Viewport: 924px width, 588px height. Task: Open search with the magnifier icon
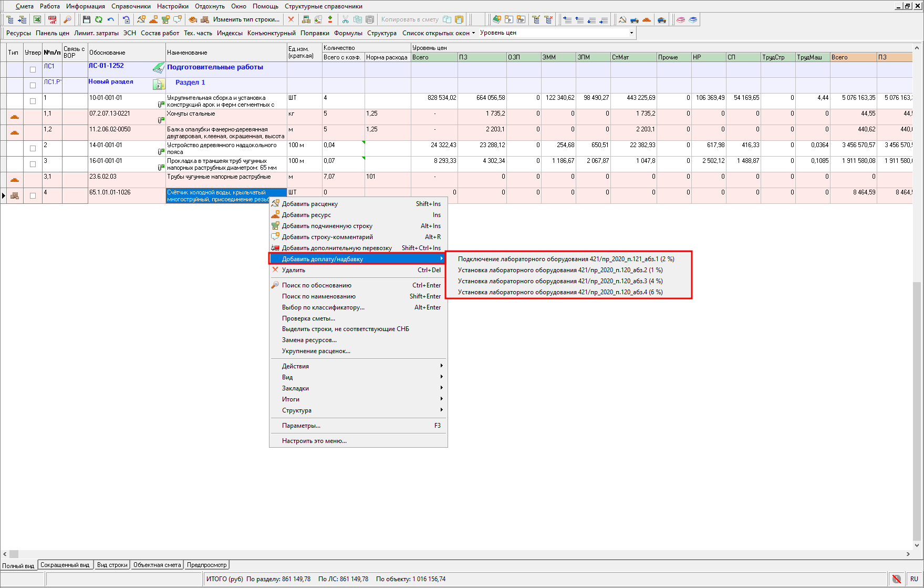click(67, 19)
